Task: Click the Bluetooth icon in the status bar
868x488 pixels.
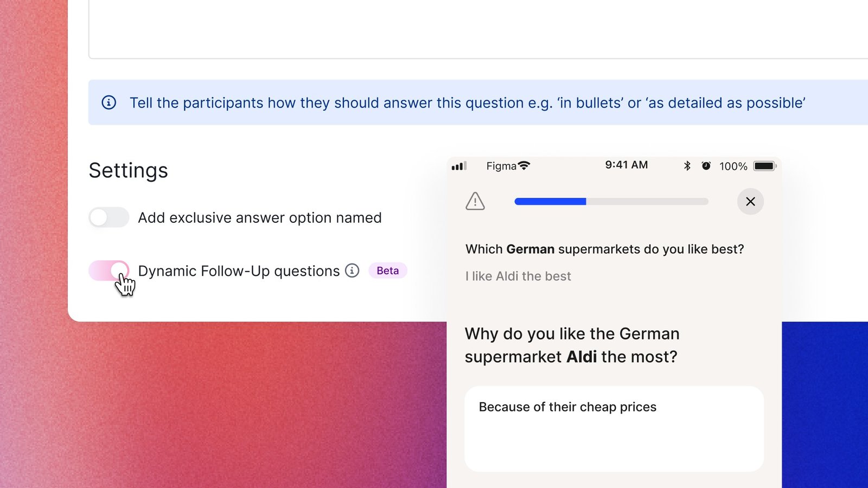Action: pos(687,166)
